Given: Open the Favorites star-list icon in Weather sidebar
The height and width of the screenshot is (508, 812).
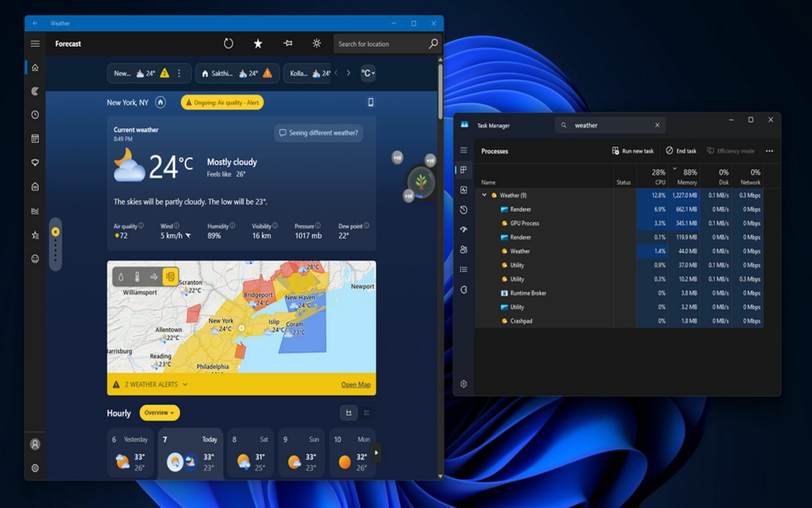Looking at the screenshot, I should pyautogui.click(x=35, y=235).
